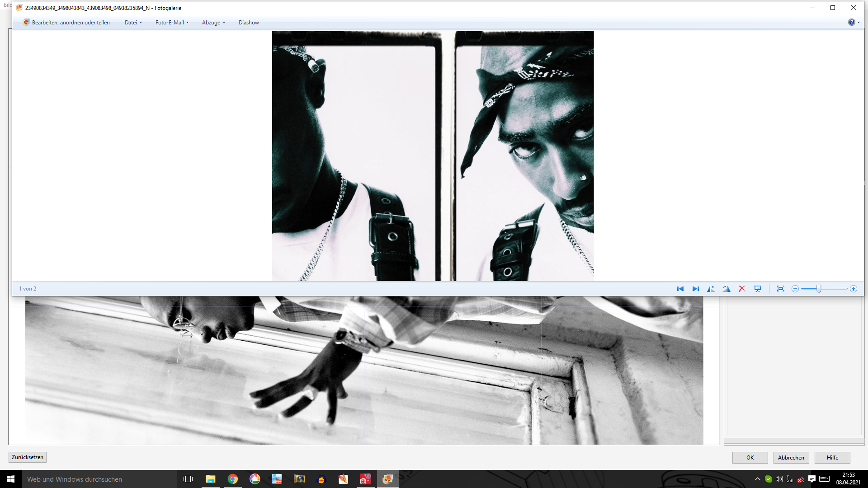
Task: Expand the help dropdown arrow
Action: pos(859,23)
